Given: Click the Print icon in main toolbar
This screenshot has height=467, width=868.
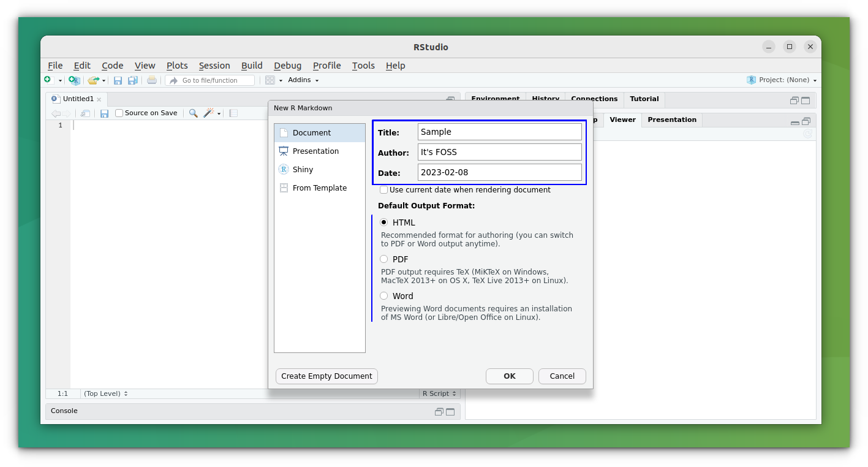Looking at the screenshot, I should tap(152, 80).
